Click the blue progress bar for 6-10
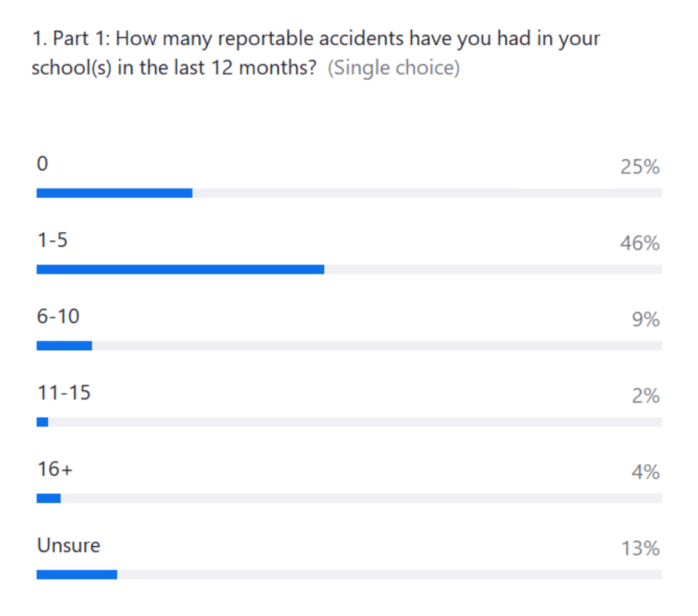Image resolution: width=698 pixels, height=616 pixels. tap(64, 346)
